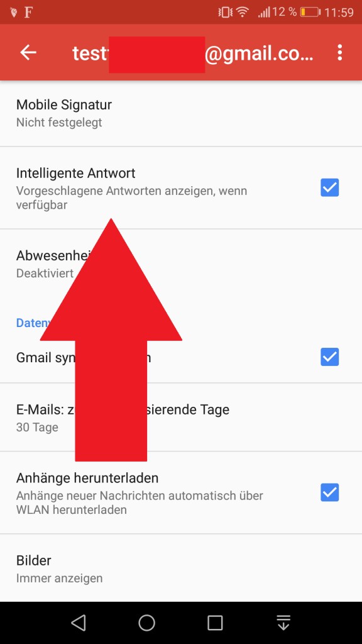Image resolution: width=362 pixels, height=644 pixels.
Task: Tap the Android back navigation triangle
Action: [78, 623]
